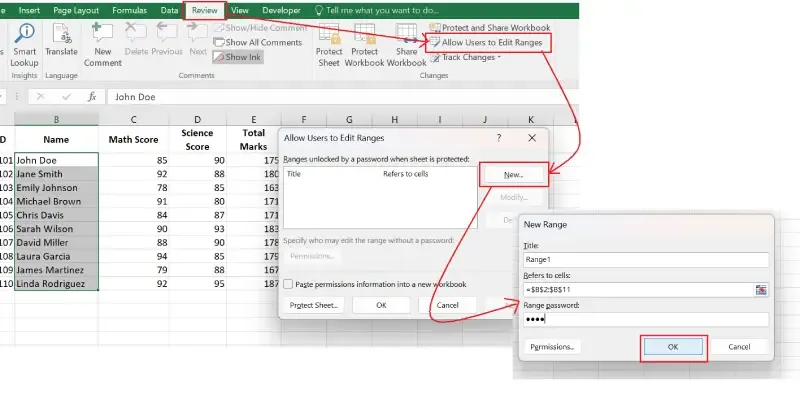The height and width of the screenshot is (399, 800).
Task: Select the Chris Davis cell
Action: click(56, 215)
